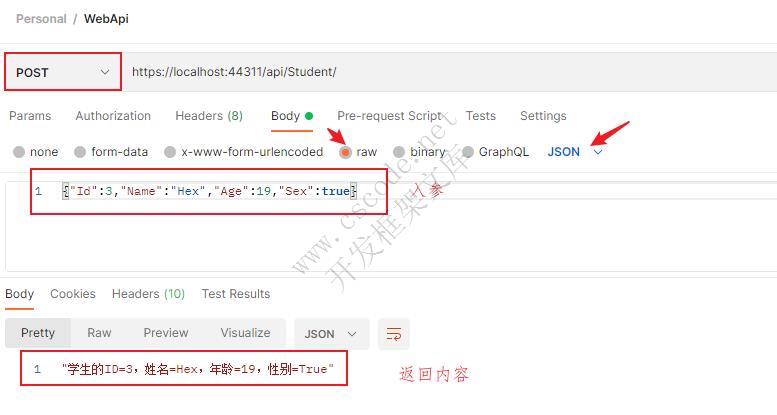
Task: Click into the JSON request body editor line
Action: (209, 191)
